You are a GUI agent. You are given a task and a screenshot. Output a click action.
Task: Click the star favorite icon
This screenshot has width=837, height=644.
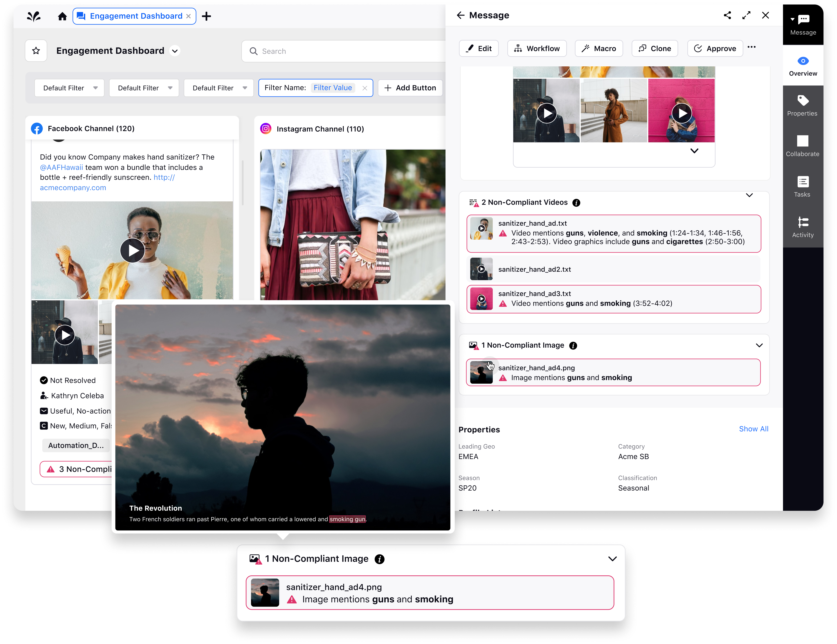[36, 51]
